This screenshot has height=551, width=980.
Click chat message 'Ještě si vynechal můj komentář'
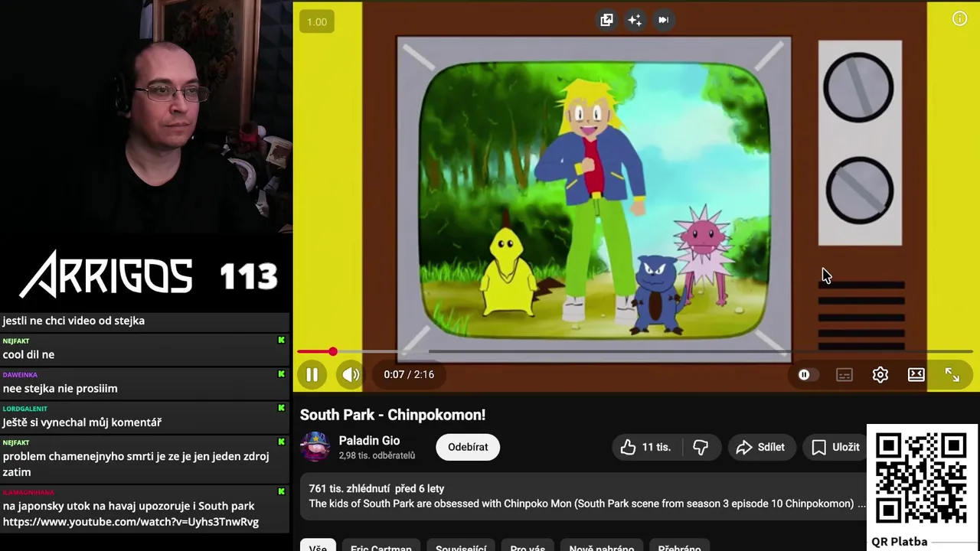[x=82, y=422]
